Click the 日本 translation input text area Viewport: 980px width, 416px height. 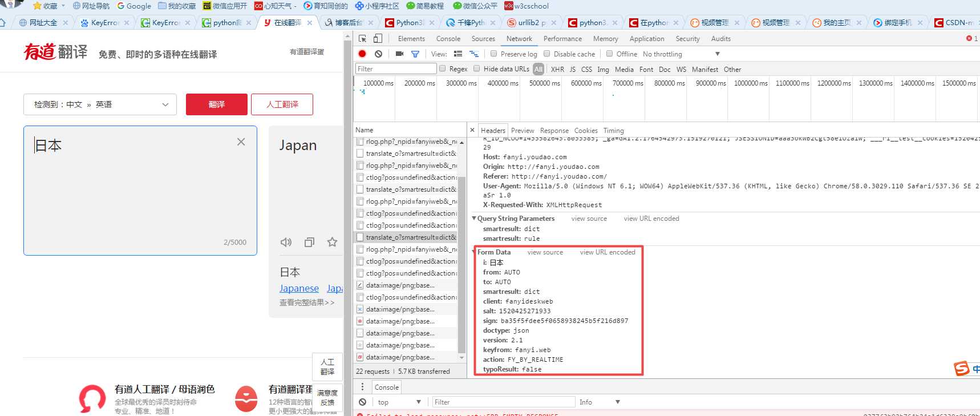(140, 191)
